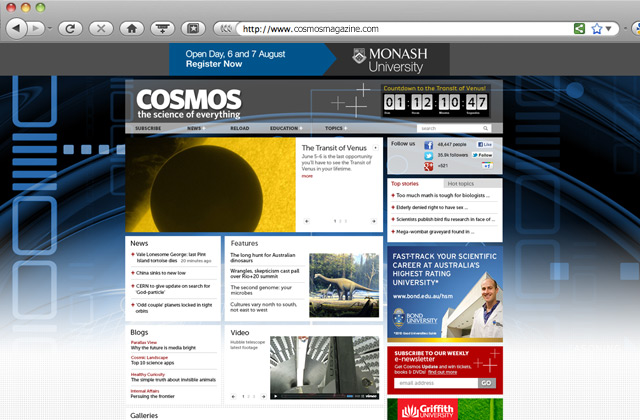Open the EDUCATION navigation menu
This screenshot has width=640, height=420.
coord(284,128)
